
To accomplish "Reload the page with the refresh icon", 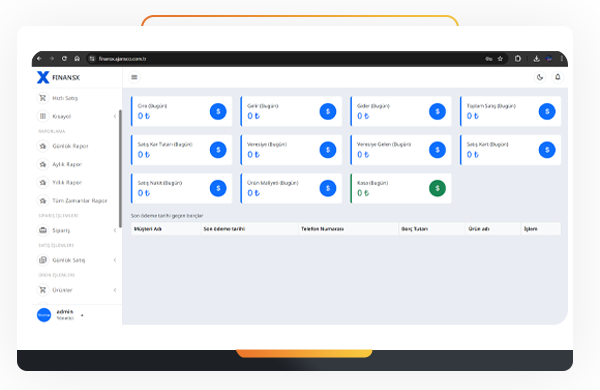I will coord(64,59).
